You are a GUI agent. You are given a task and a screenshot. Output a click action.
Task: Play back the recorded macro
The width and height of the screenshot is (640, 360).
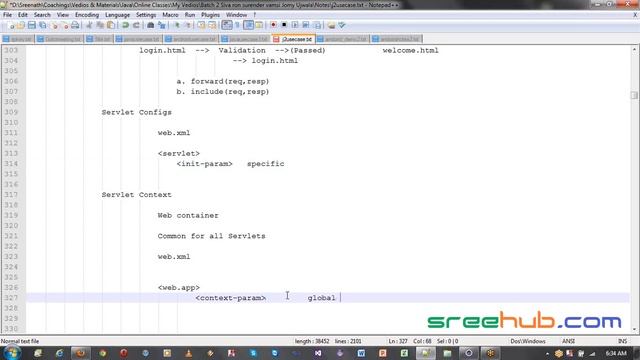point(295,25)
